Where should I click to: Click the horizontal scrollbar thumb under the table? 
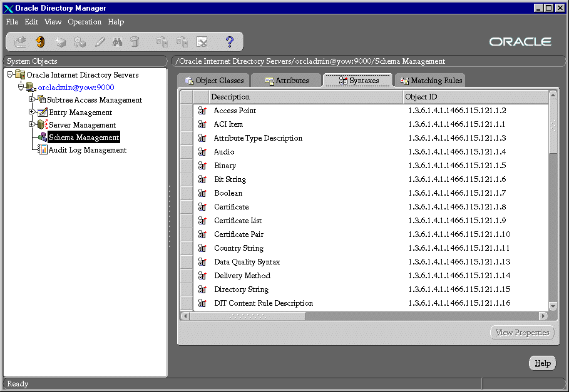(x=248, y=316)
